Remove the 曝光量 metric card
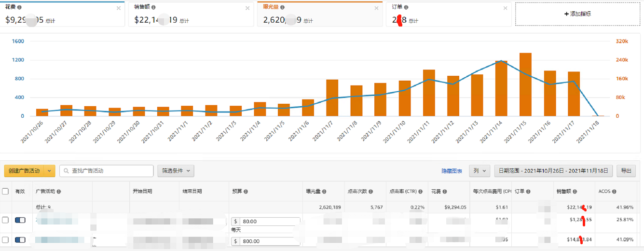This screenshot has width=644, height=251. click(x=376, y=8)
